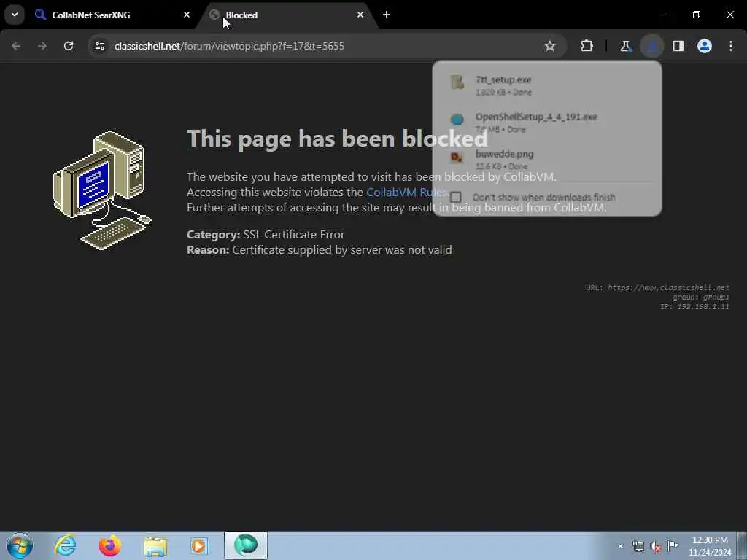Open the Extensions puzzle icon
The width and height of the screenshot is (747, 560).
tap(587, 46)
